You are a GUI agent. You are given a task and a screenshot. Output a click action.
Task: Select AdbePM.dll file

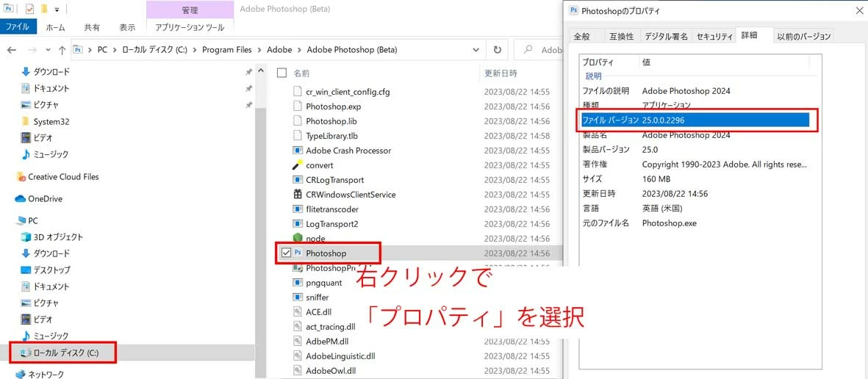(x=326, y=342)
